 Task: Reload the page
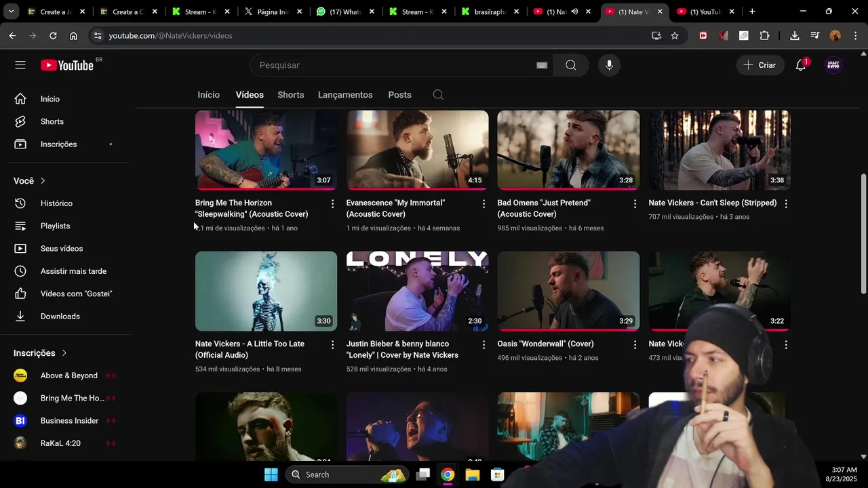53,35
